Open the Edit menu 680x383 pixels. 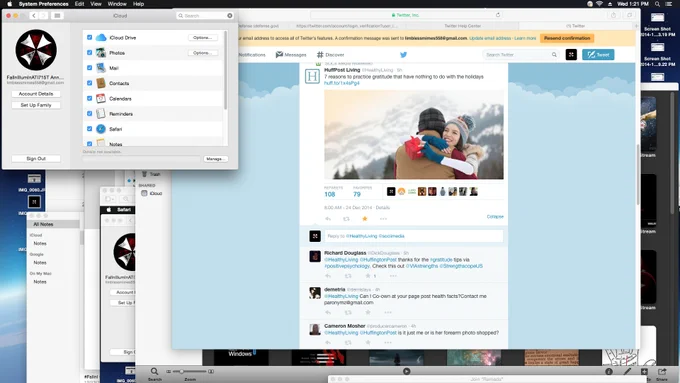coord(79,4)
